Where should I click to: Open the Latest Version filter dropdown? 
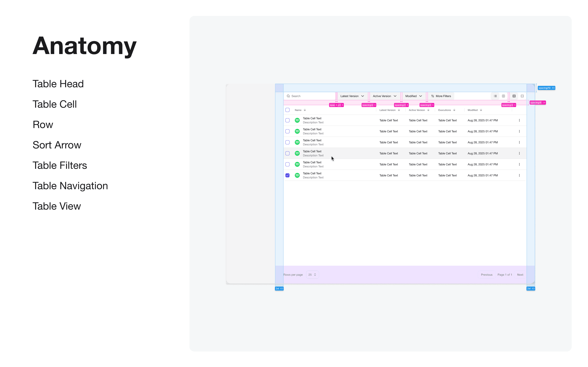click(x=352, y=96)
